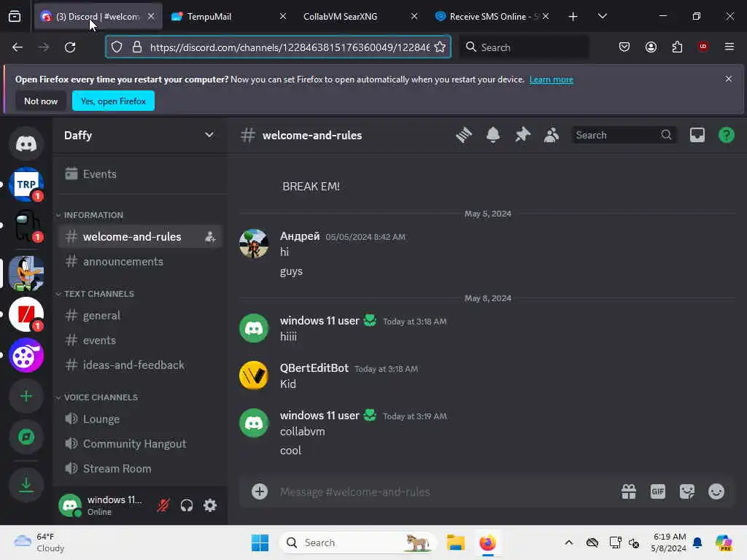Open the general text channel
The width and height of the screenshot is (747, 560).
[x=140, y=315]
